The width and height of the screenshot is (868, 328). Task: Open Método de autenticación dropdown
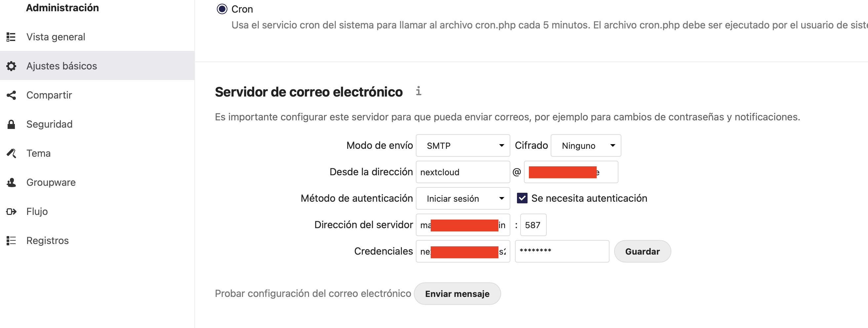(x=463, y=198)
